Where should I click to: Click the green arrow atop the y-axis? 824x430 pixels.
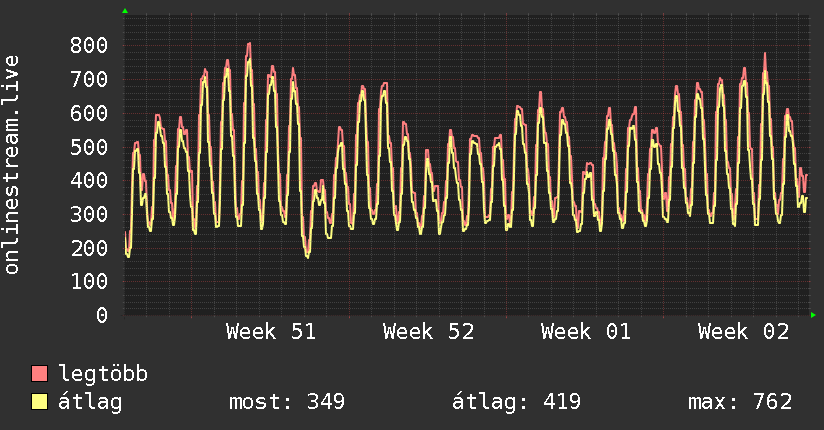[x=125, y=11]
